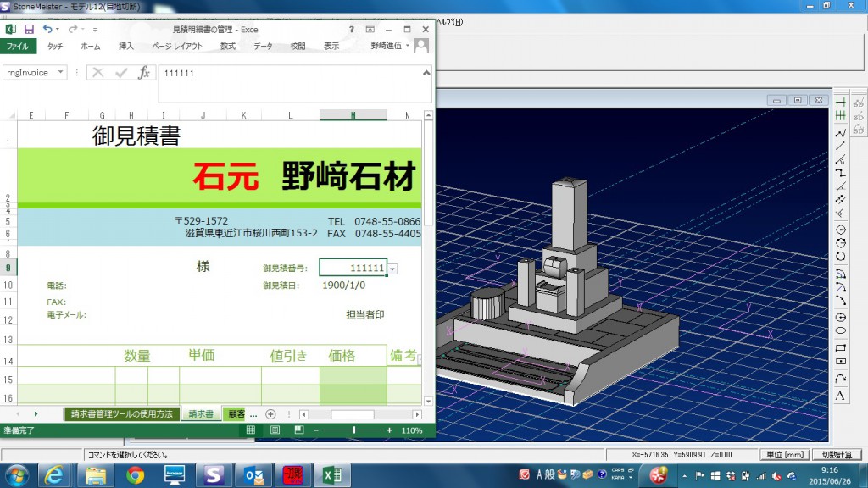This screenshot has width=868, height=488.
Task: Open the 野崎進伍 account dropdown
Action: pos(390,47)
